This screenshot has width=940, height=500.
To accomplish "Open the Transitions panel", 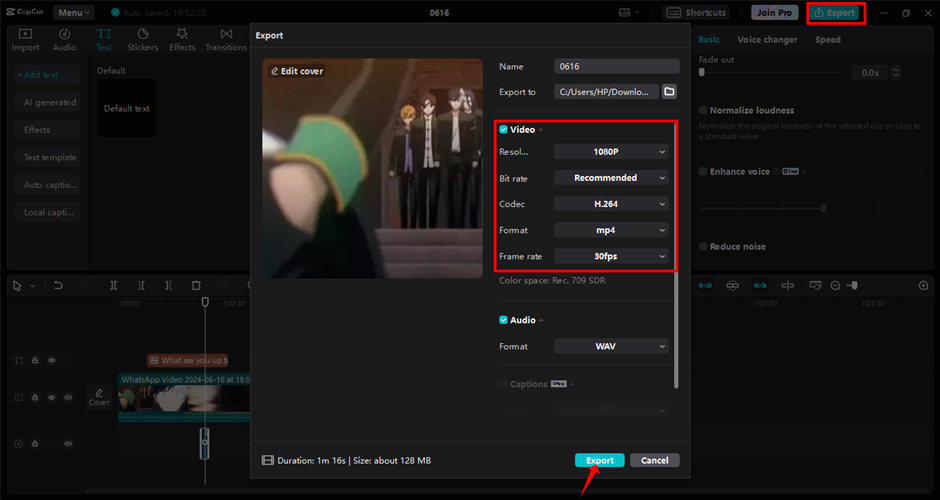I will point(226,40).
